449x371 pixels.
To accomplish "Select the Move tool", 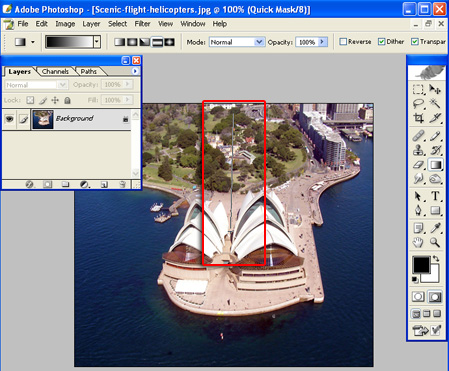I will click(x=435, y=89).
